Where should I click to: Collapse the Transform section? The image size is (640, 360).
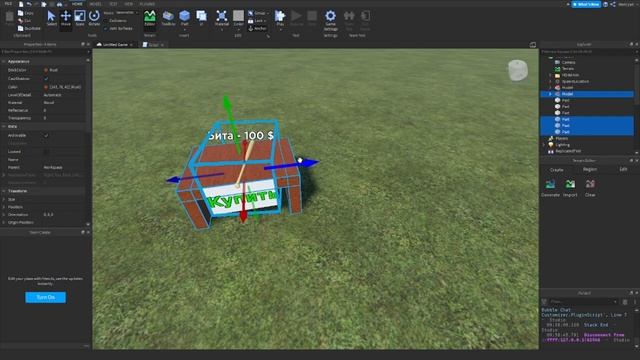tap(4, 191)
